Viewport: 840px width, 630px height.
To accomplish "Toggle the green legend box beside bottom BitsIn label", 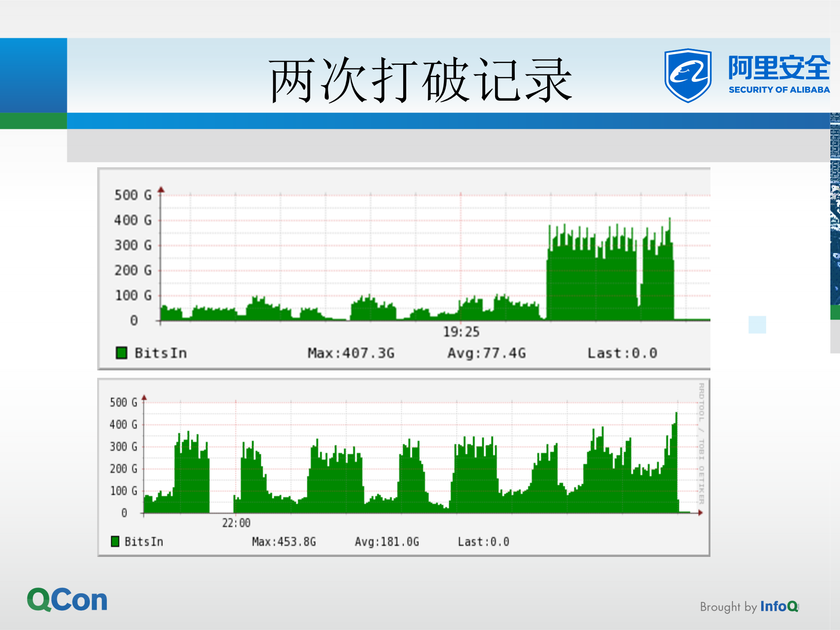I will (x=115, y=541).
